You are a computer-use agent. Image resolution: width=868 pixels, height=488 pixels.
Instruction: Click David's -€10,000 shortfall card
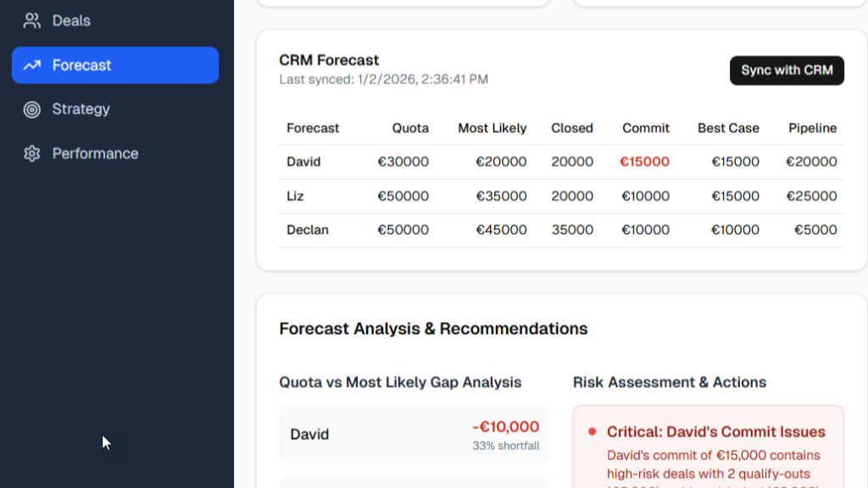tap(414, 435)
